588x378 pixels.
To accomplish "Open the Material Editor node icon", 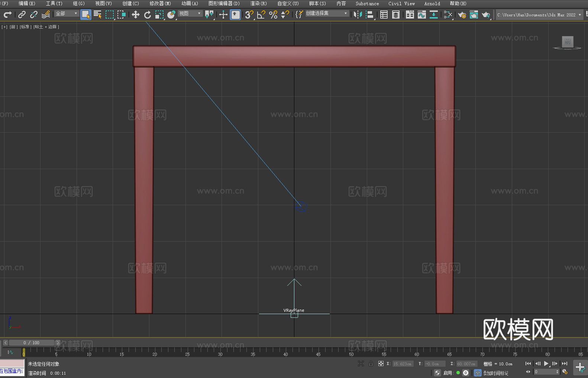I will tap(448, 14).
